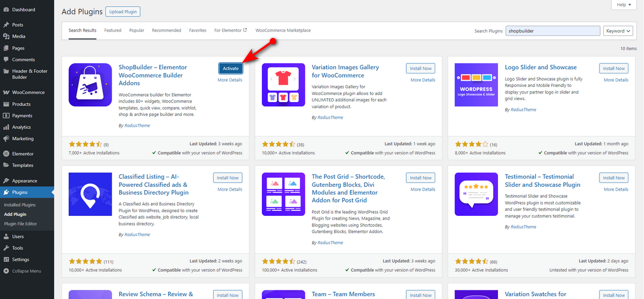Screen dimensions: 644x299
Task: Click the Appearance brush icon
Action: tap(6, 181)
